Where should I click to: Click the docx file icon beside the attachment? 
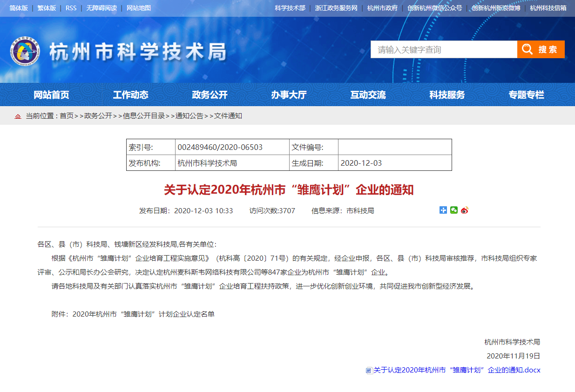(369, 371)
